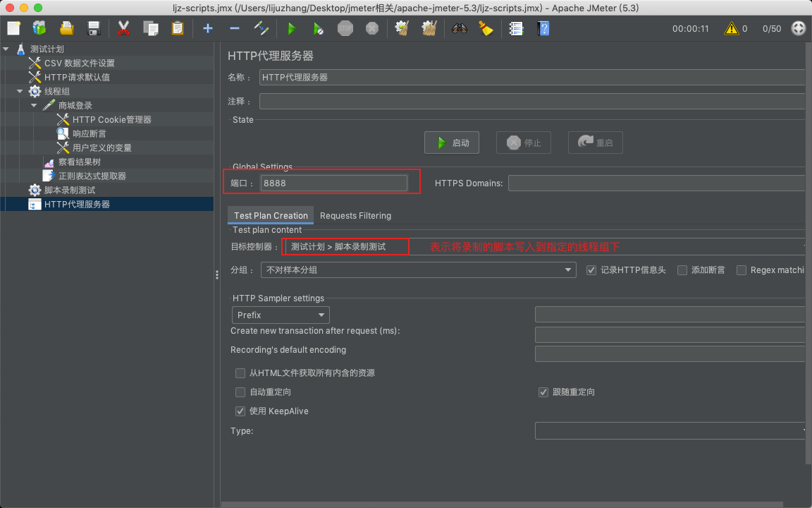Screen dimensions: 812x508
Task: Click Create new transaction after request field
Action: point(671,334)
